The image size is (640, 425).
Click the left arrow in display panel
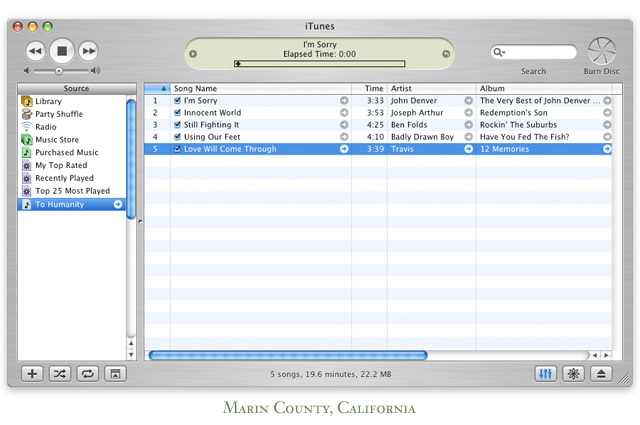coord(193,54)
